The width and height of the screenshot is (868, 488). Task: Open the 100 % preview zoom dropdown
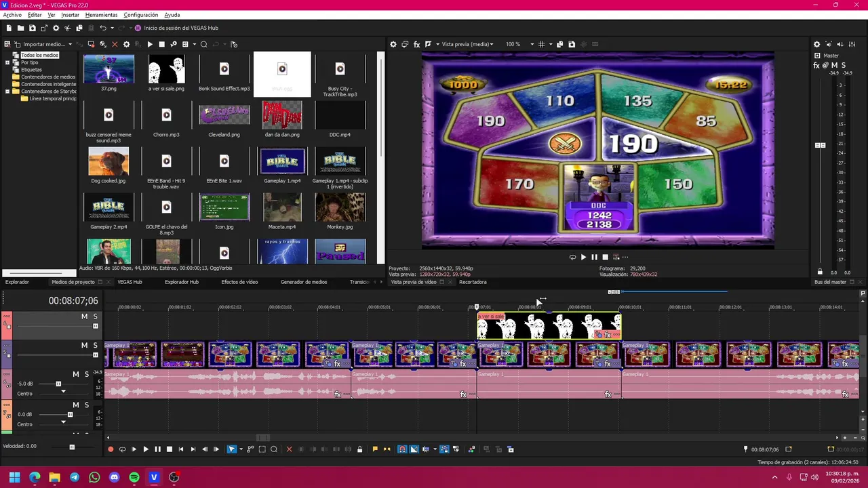tap(532, 44)
